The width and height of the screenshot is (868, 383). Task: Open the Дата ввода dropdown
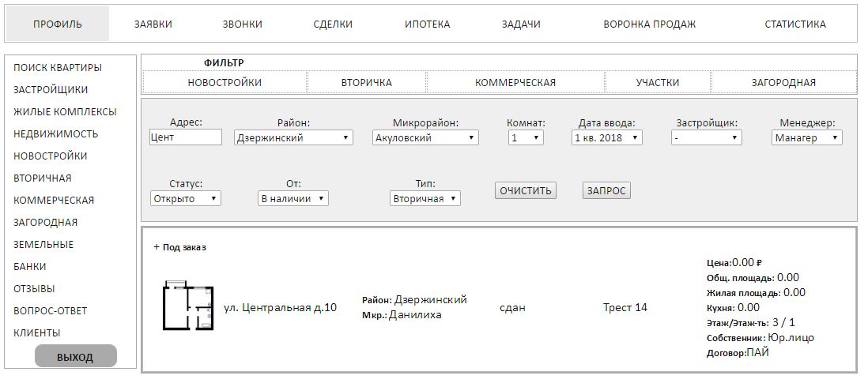point(607,138)
